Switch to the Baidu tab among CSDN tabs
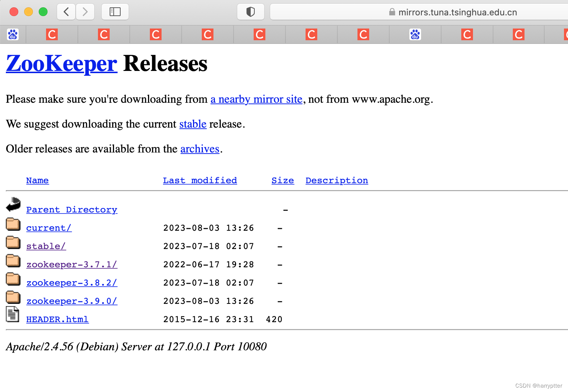The image size is (568, 392). click(x=415, y=34)
